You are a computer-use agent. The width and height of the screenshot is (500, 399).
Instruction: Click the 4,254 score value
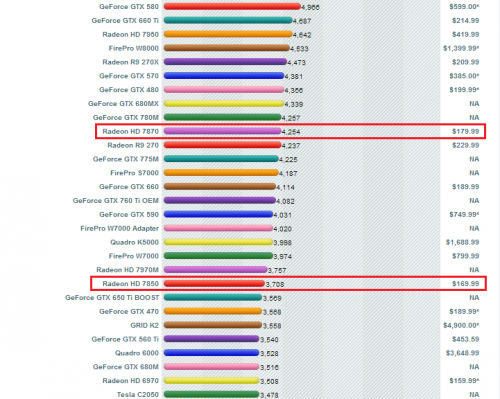point(291,132)
